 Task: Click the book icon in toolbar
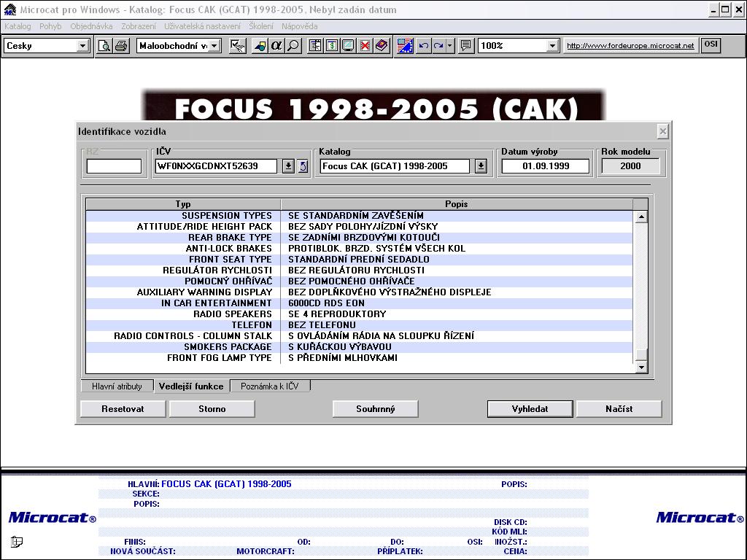coord(381,46)
